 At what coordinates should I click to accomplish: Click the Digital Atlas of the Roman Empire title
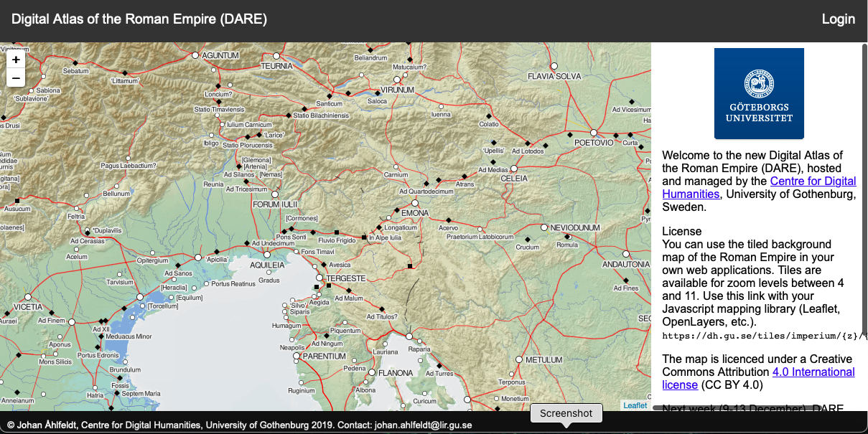(x=139, y=19)
